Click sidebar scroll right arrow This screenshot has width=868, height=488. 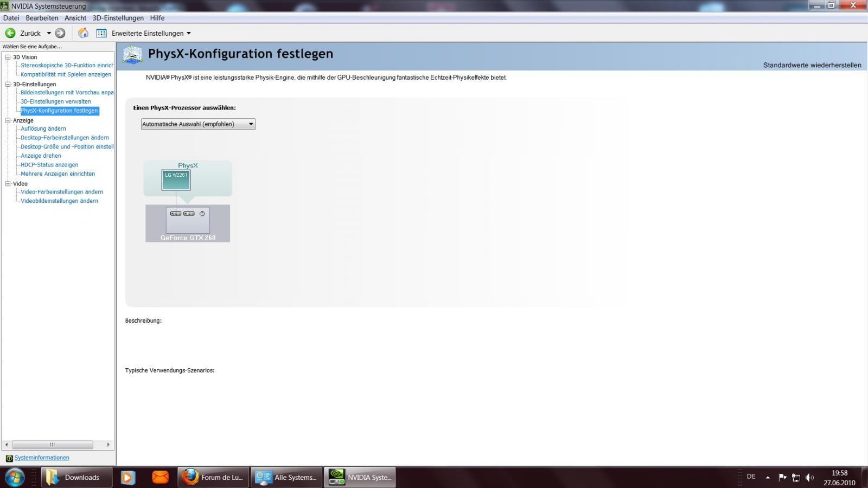point(108,445)
